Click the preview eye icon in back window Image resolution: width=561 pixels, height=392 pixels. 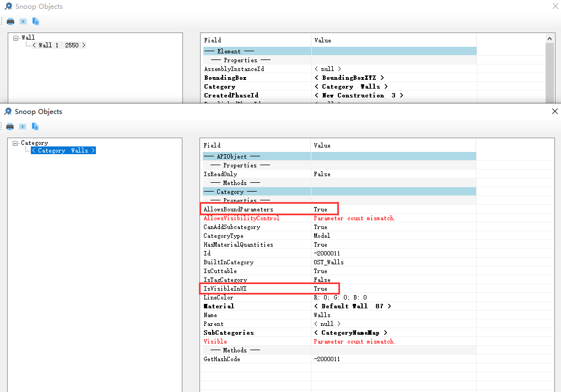click(x=23, y=21)
